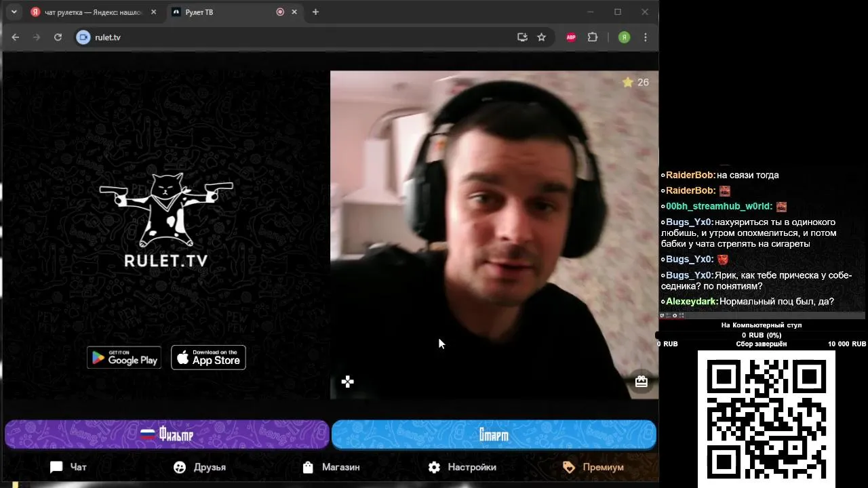The width and height of the screenshot is (868, 488).
Task: Open the Друзья section
Action: (x=199, y=467)
